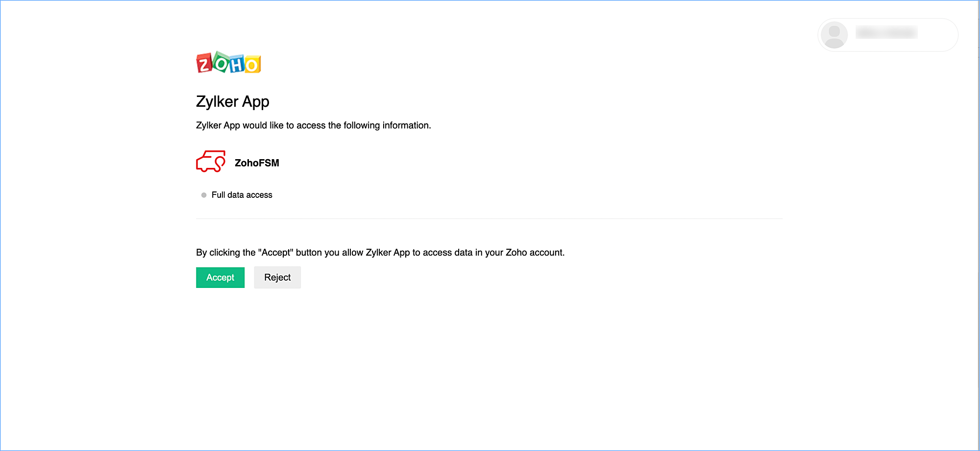Screen dimensions: 980x451
Task: Select the Zylker App heading
Action: (x=233, y=101)
